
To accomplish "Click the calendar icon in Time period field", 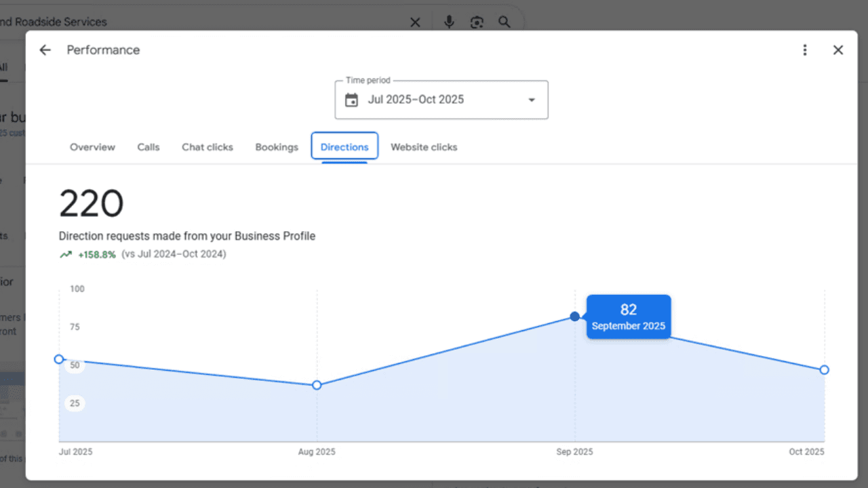I will tap(351, 99).
